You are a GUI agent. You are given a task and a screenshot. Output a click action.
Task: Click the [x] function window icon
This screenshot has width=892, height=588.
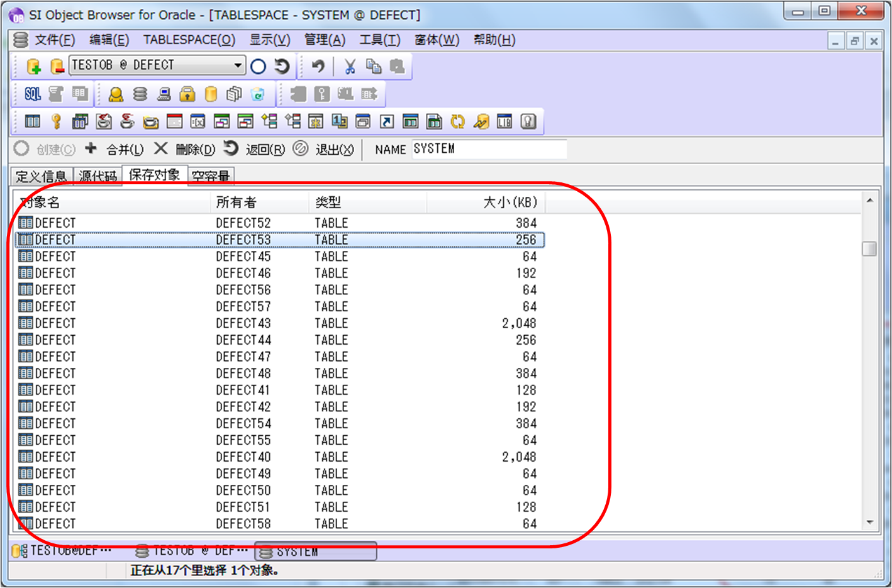pyautogui.click(x=198, y=121)
